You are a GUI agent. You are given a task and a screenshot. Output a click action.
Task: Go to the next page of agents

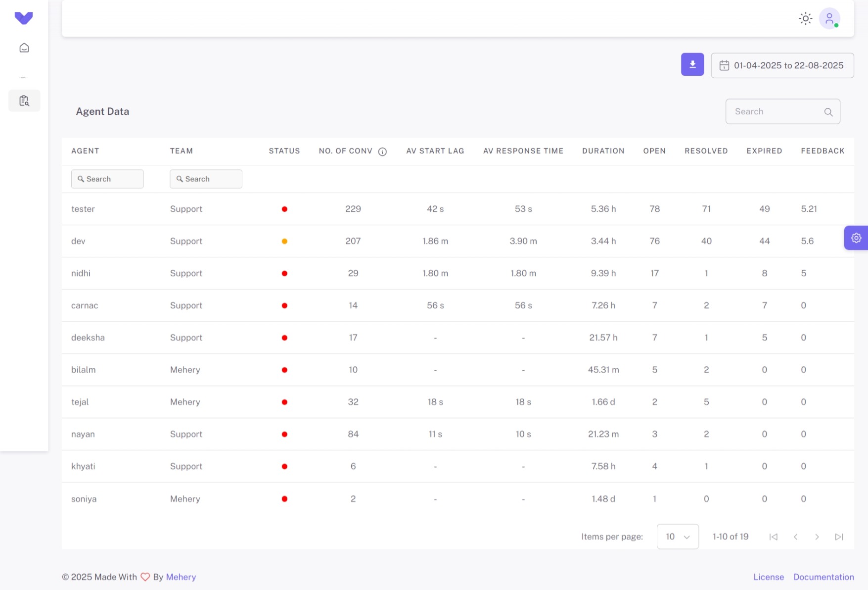pyautogui.click(x=817, y=537)
